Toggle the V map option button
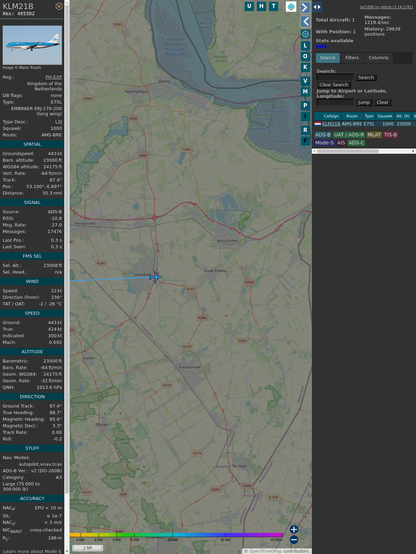The height and width of the screenshot is (554, 416). pos(305,81)
